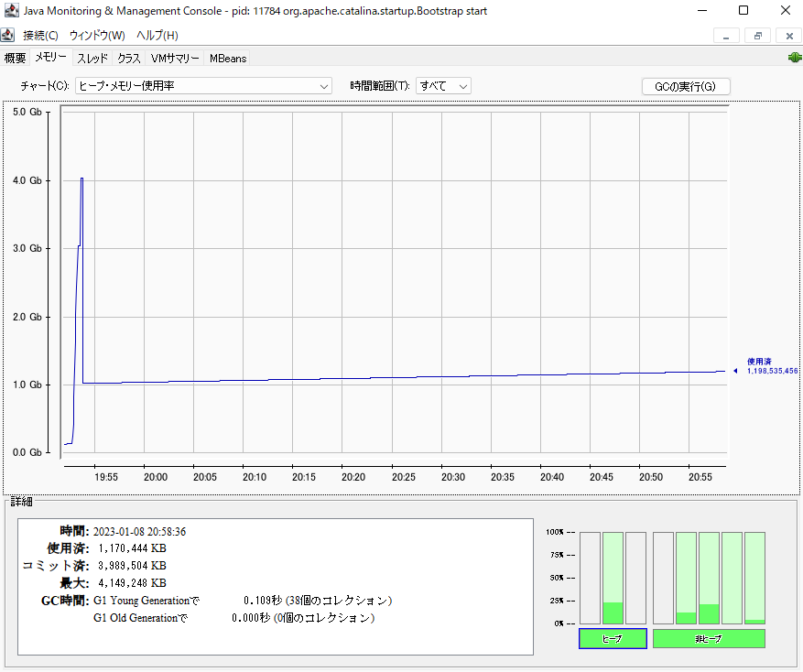Open the チャート chart selection dropdown
The height and width of the screenshot is (672, 803).
point(203,86)
